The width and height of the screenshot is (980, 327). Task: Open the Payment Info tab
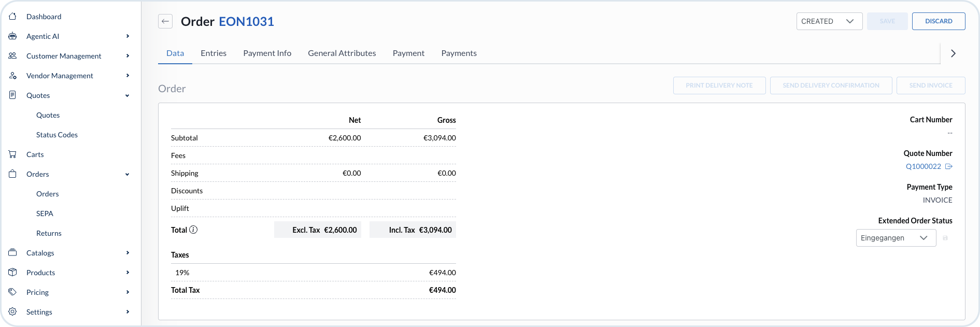point(267,53)
